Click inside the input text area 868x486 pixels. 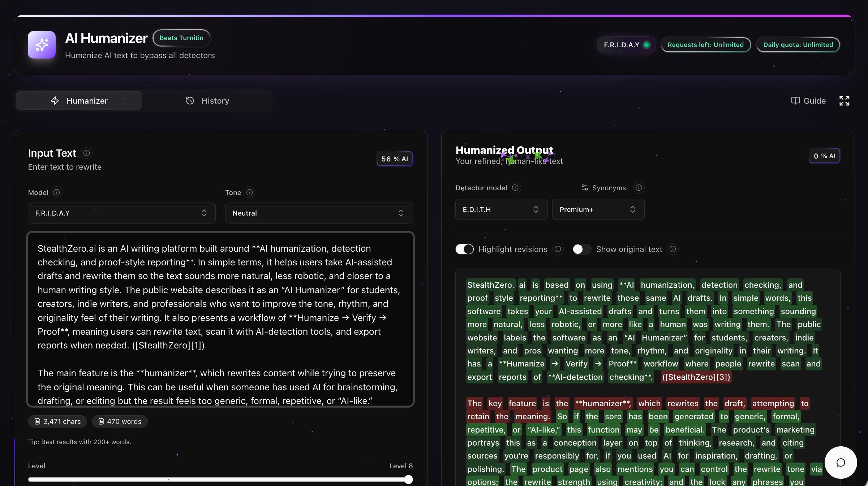(220, 319)
